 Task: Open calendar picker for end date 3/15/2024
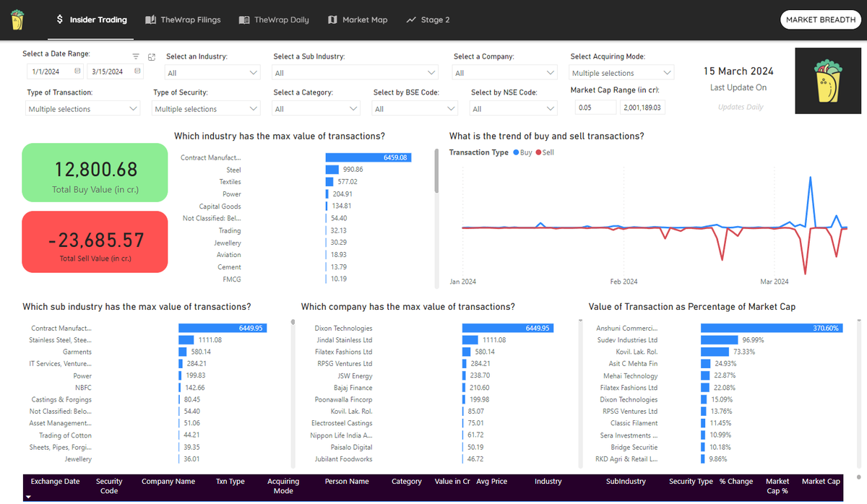pyautogui.click(x=137, y=71)
